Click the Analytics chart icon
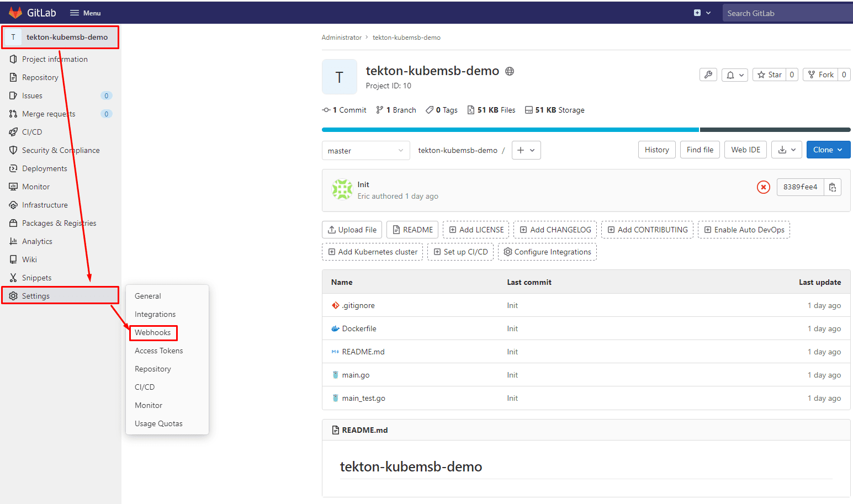 (13, 241)
